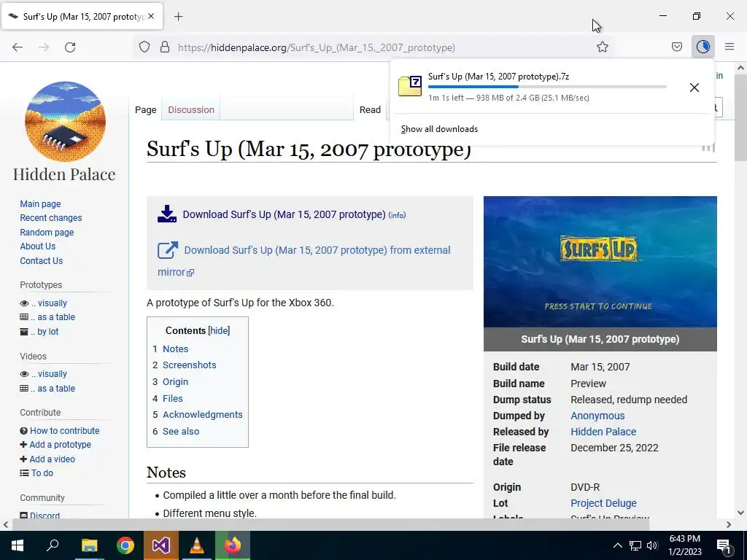Viewport: 747px width, 560px height.
Task: Open the About Us link
Action: (x=38, y=246)
